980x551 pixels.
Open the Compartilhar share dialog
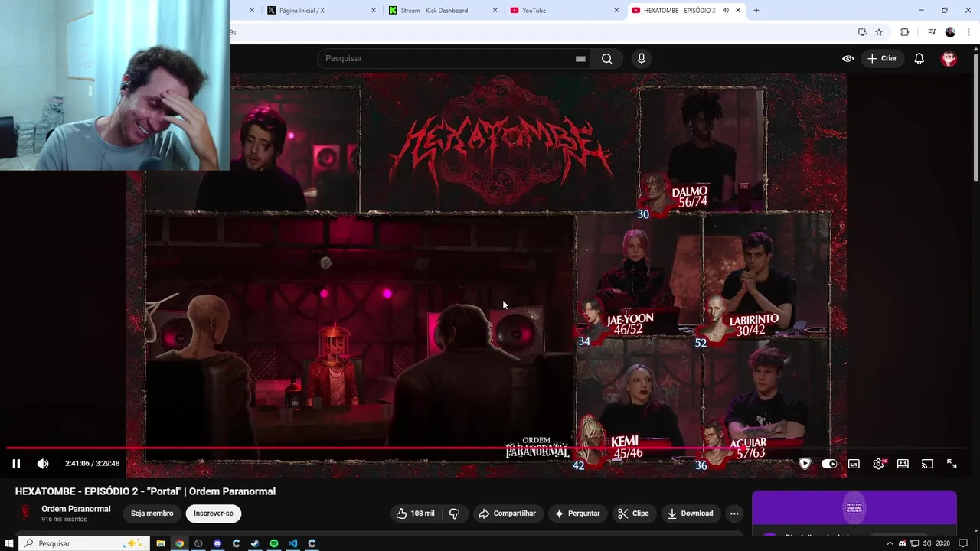click(507, 514)
